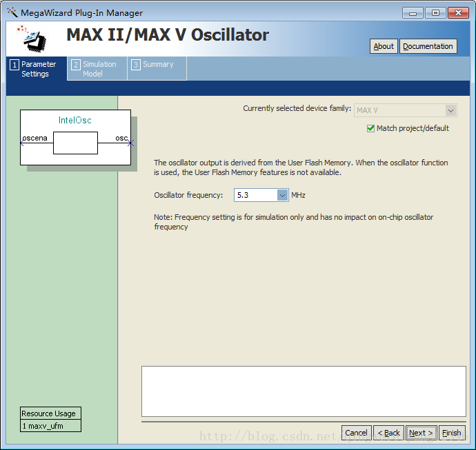This screenshot has width=476, height=450.
Task: Click the chip logo icon in header
Action: [x=32, y=39]
